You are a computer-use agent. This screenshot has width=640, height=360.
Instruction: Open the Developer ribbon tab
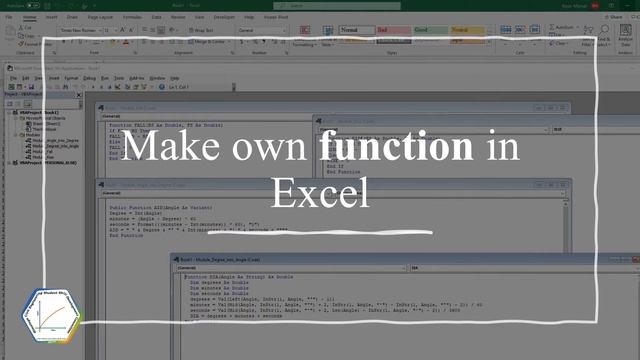click(x=224, y=17)
